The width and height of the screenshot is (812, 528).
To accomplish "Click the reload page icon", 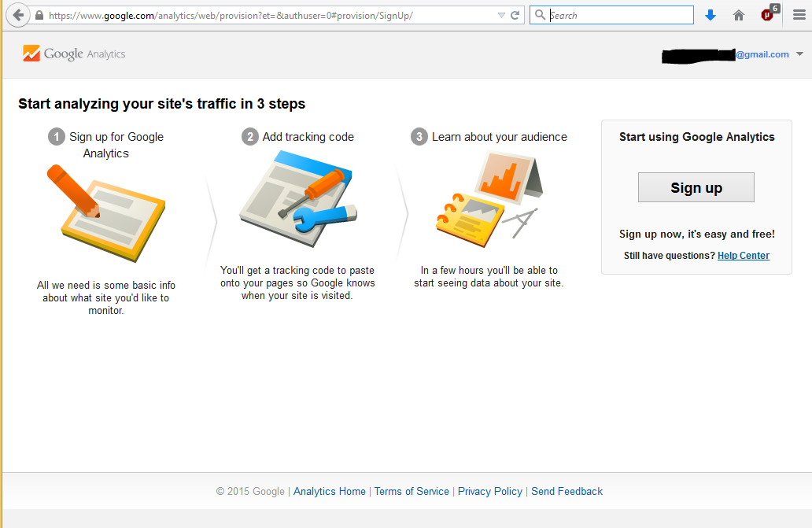I will 515,15.
